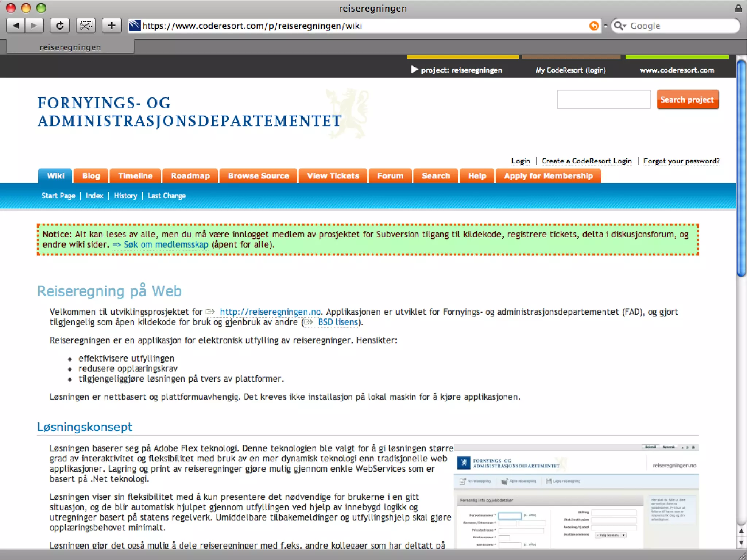Screen dimensions: 747x560
Task: Click the Search project button
Action: (x=687, y=100)
